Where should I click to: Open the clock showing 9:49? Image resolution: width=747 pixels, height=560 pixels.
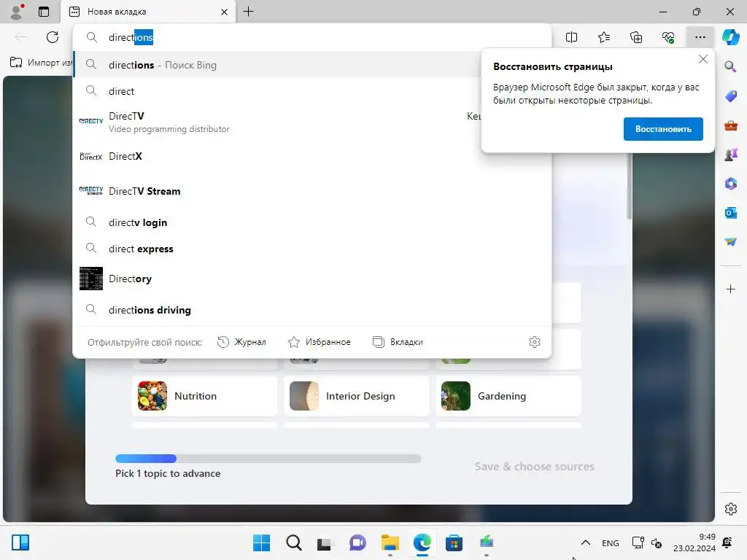(694, 542)
